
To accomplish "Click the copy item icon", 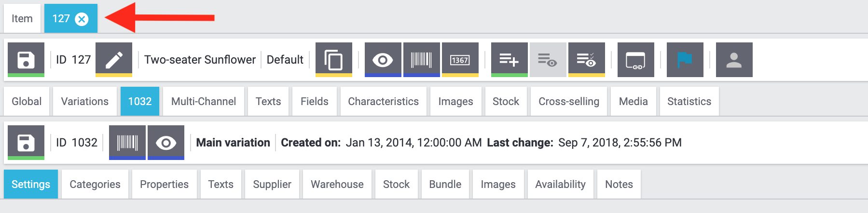I will tap(334, 59).
